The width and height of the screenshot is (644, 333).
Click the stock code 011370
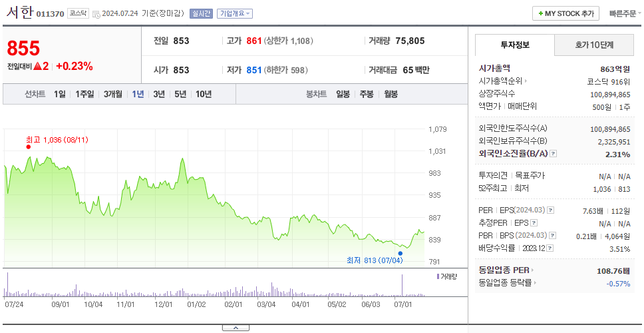click(x=50, y=14)
